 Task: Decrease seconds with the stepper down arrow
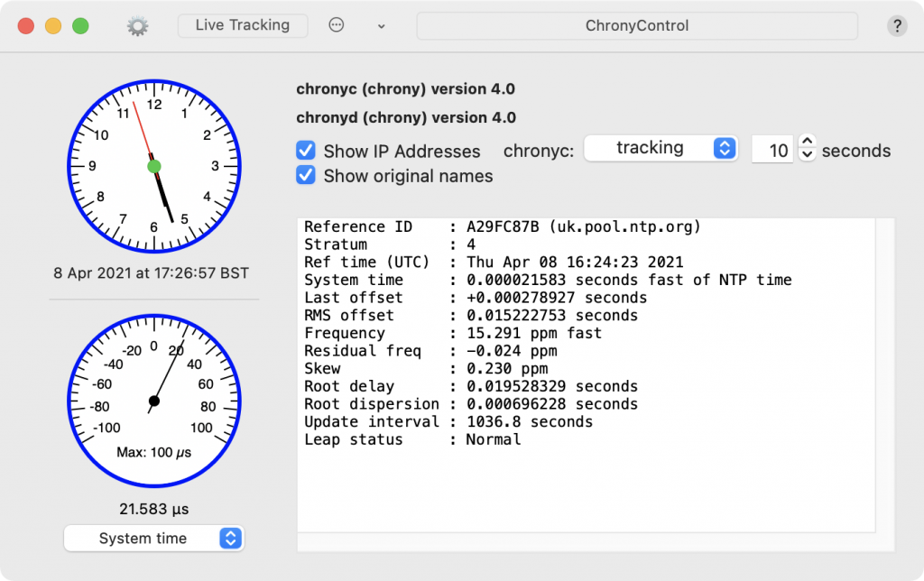(808, 156)
